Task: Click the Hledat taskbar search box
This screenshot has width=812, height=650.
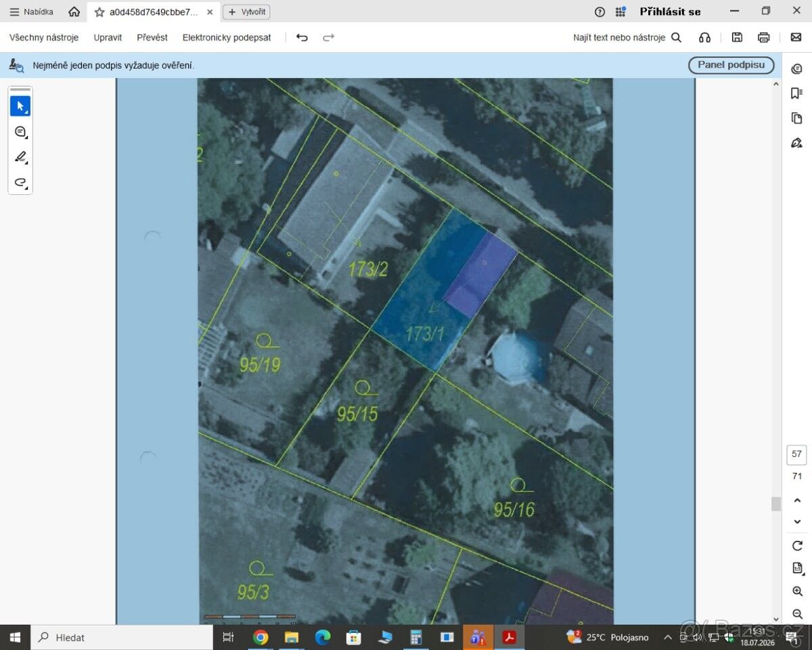Action: (122, 637)
